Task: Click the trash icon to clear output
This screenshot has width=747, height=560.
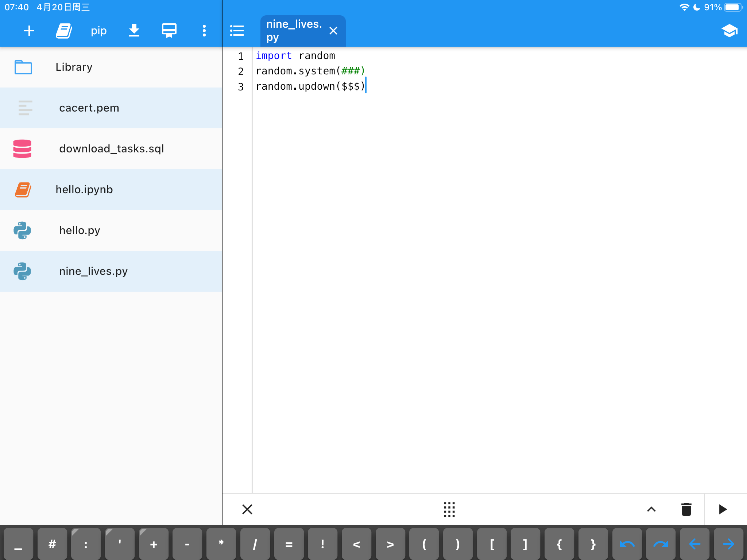Action: pos(686,509)
